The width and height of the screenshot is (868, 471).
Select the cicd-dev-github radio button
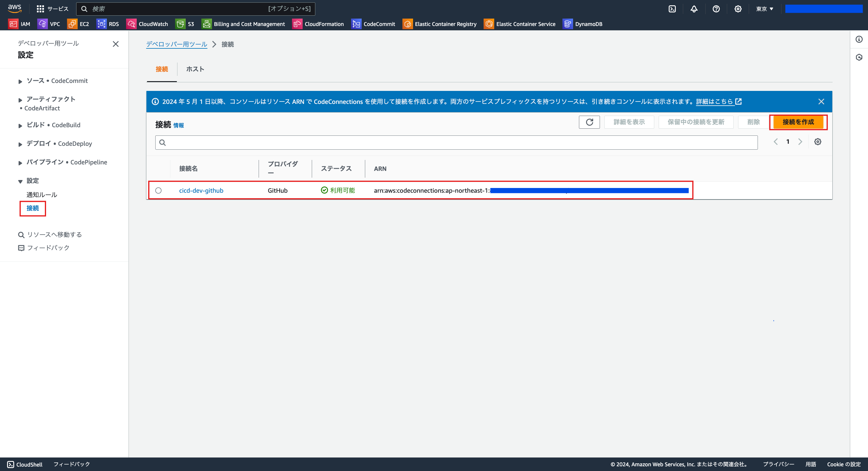pos(158,190)
